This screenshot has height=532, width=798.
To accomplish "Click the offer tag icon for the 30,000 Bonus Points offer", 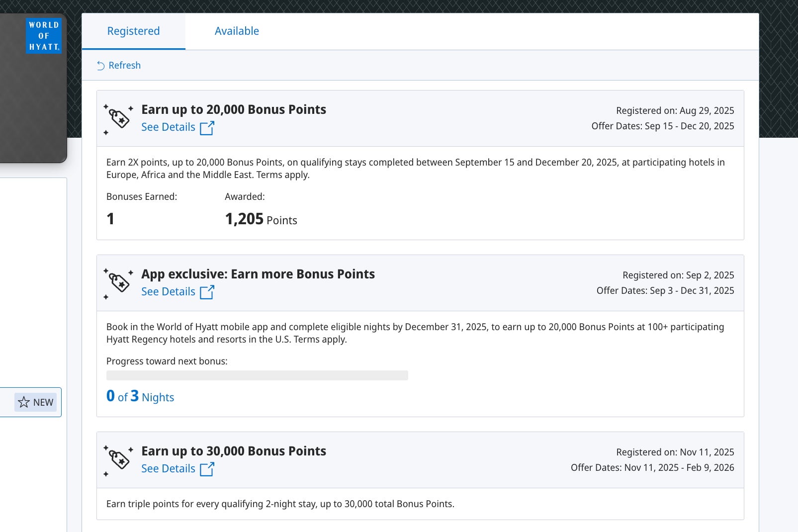I will [x=119, y=460].
